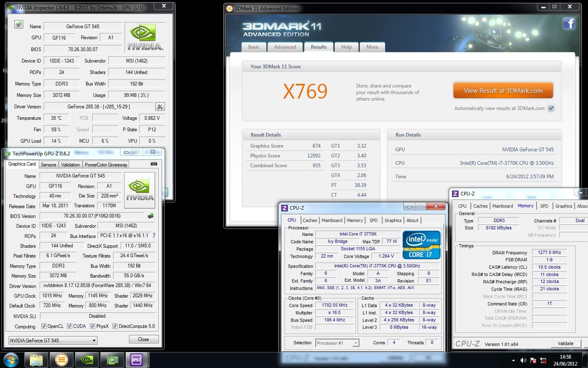Open the CPU-Z taskbar icon
This screenshot has height=368, width=588.
tap(137, 360)
